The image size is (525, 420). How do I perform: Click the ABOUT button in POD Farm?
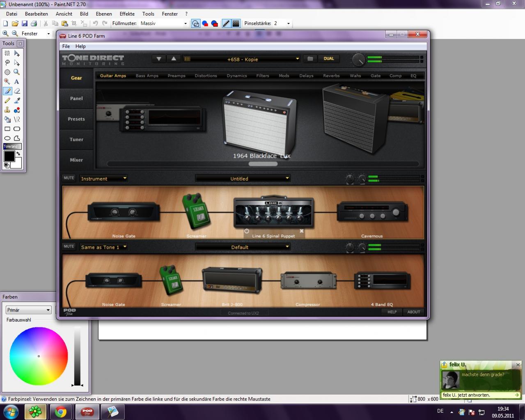tap(414, 312)
